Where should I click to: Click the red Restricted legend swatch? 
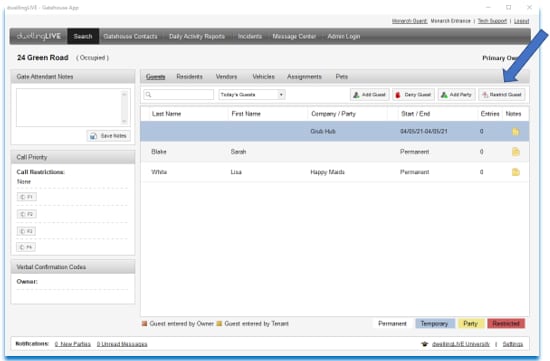tap(506, 323)
